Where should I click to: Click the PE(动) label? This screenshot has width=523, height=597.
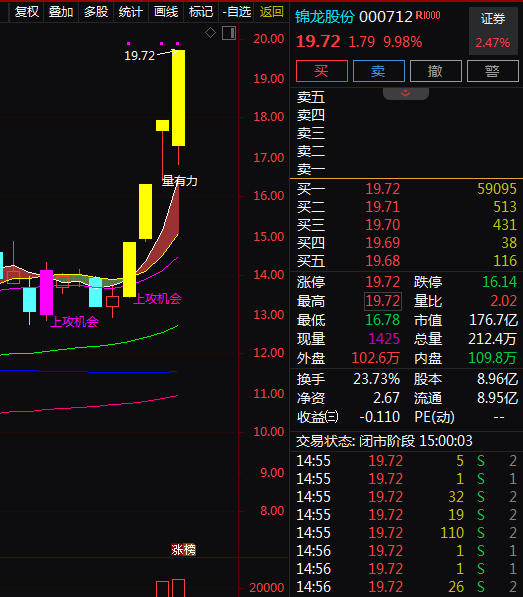(x=434, y=417)
